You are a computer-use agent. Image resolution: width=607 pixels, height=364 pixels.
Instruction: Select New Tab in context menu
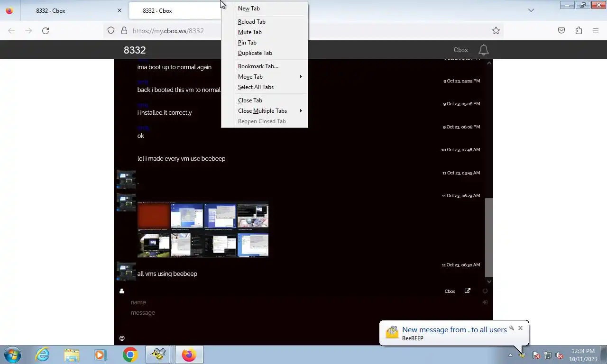point(265,9)
